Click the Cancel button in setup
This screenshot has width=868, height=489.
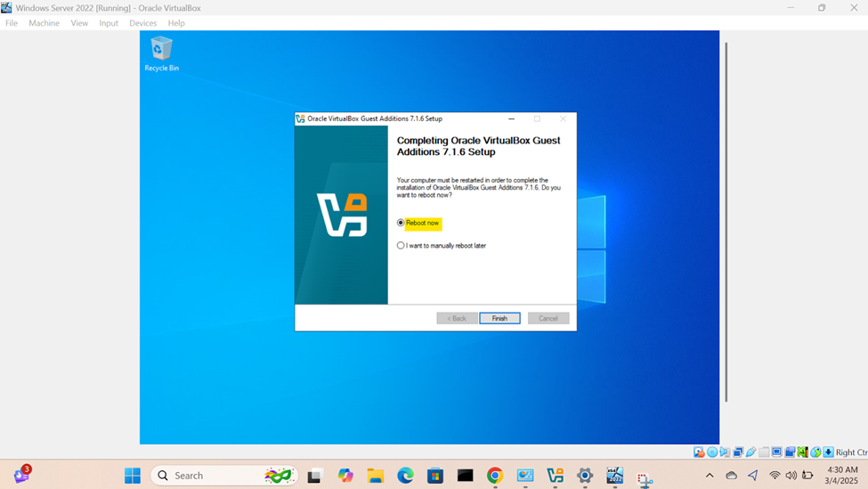pyautogui.click(x=548, y=318)
